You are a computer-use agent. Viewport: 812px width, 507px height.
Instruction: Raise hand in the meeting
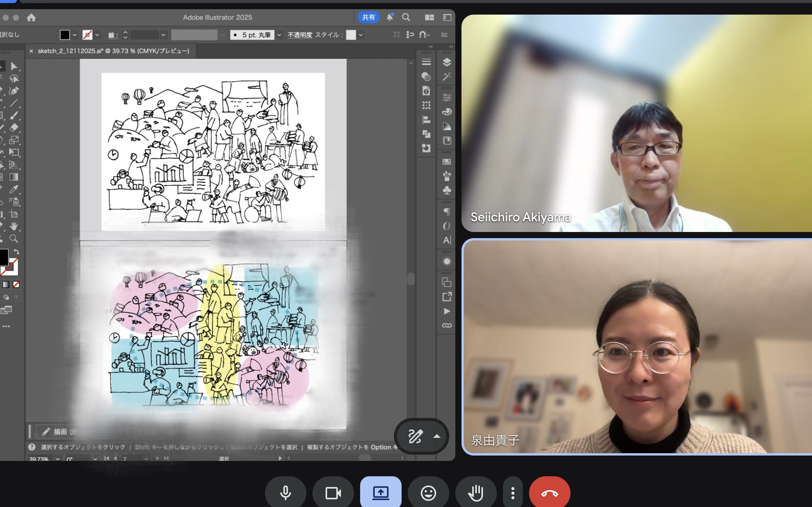(476, 493)
